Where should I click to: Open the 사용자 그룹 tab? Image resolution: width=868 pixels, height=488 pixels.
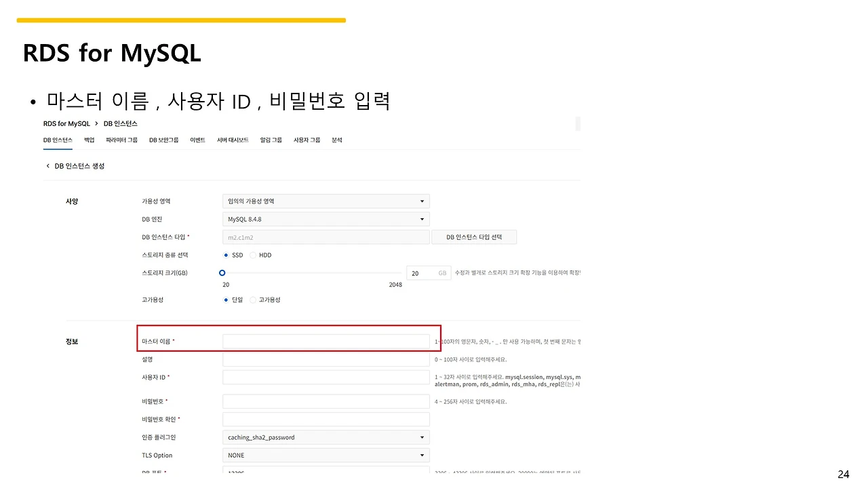[307, 140]
